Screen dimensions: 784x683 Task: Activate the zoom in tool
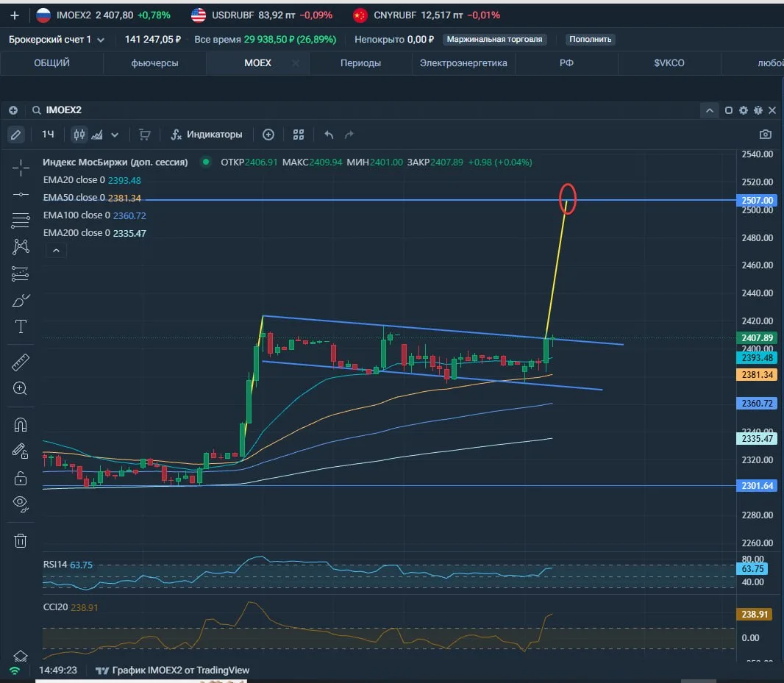click(21, 388)
